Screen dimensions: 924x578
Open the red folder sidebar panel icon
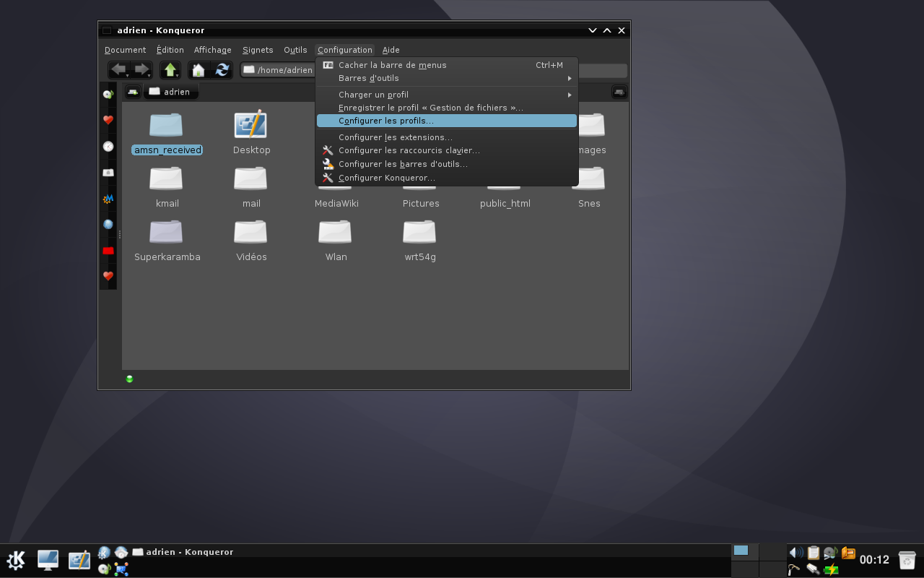(108, 250)
